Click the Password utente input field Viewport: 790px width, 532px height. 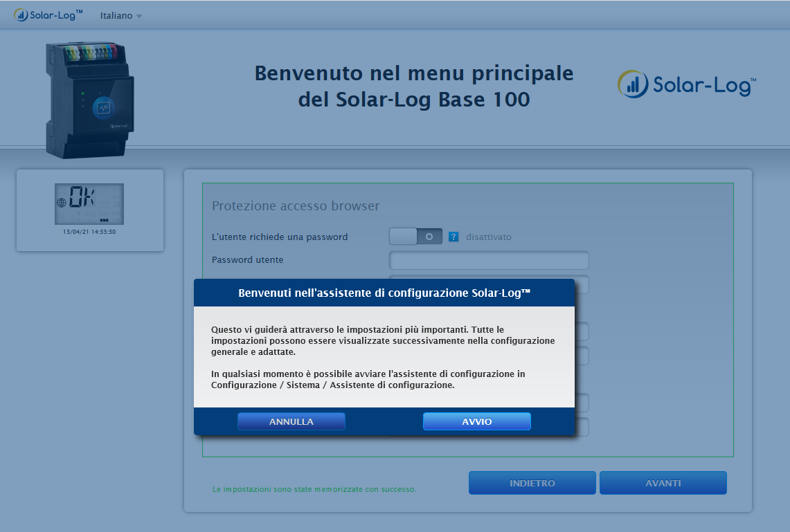pyautogui.click(x=489, y=260)
